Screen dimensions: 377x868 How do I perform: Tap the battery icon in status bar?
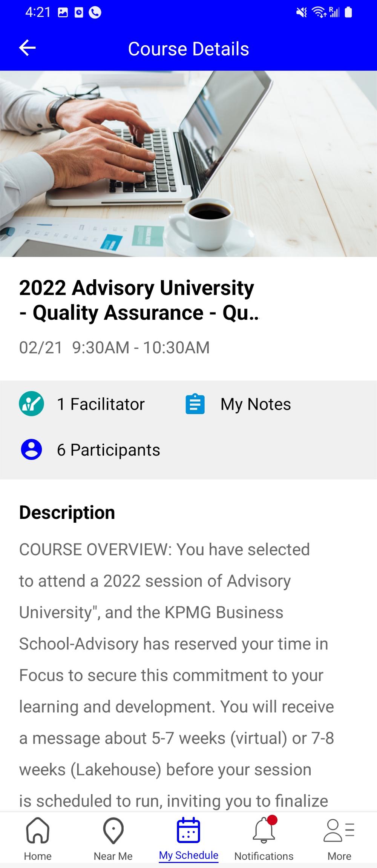[349, 12]
